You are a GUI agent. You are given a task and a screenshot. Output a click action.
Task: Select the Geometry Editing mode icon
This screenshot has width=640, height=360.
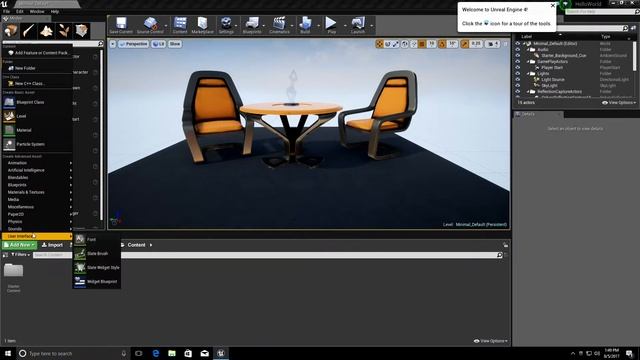(81, 31)
